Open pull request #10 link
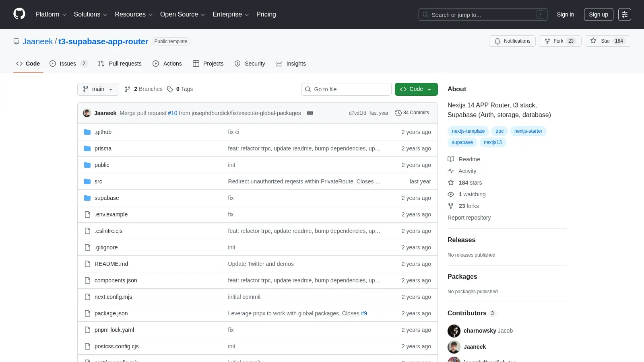Image resolution: width=644 pixels, height=362 pixels. point(173,113)
